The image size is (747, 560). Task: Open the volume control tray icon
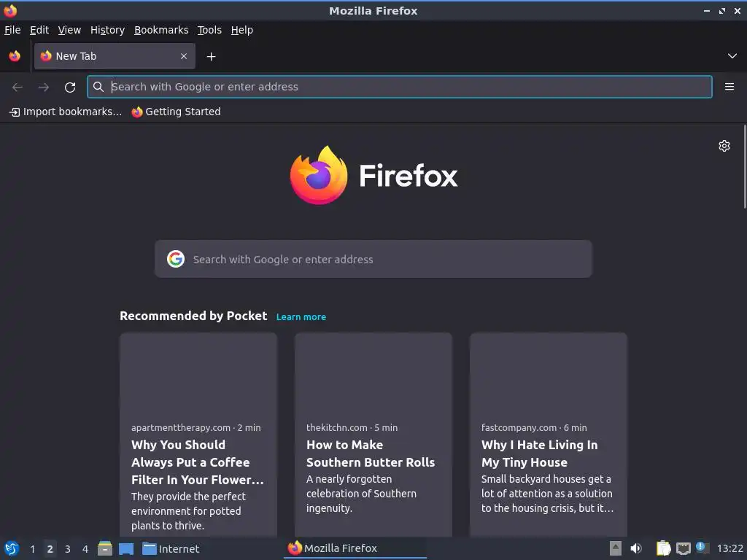click(x=636, y=548)
